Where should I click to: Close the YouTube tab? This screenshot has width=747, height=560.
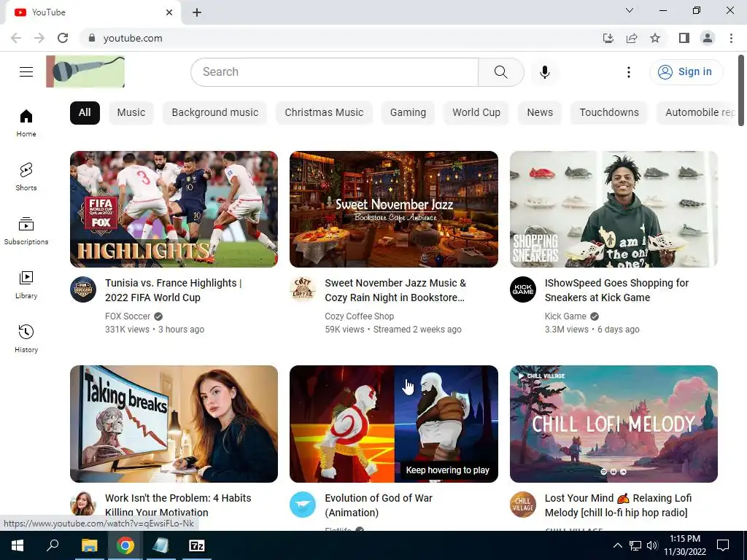pos(169,12)
